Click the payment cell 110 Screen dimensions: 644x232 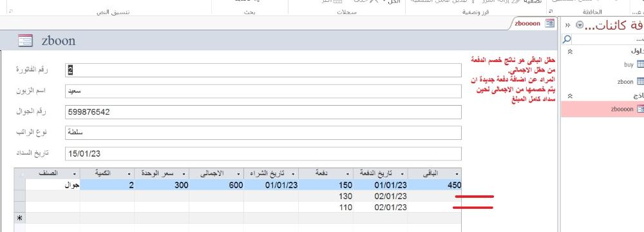(326, 208)
